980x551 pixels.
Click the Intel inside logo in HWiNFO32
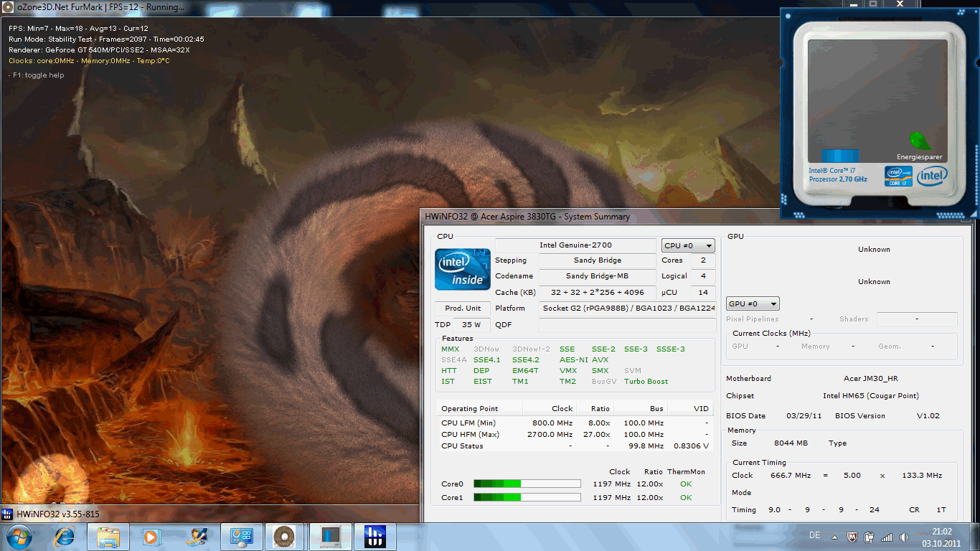click(x=463, y=269)
